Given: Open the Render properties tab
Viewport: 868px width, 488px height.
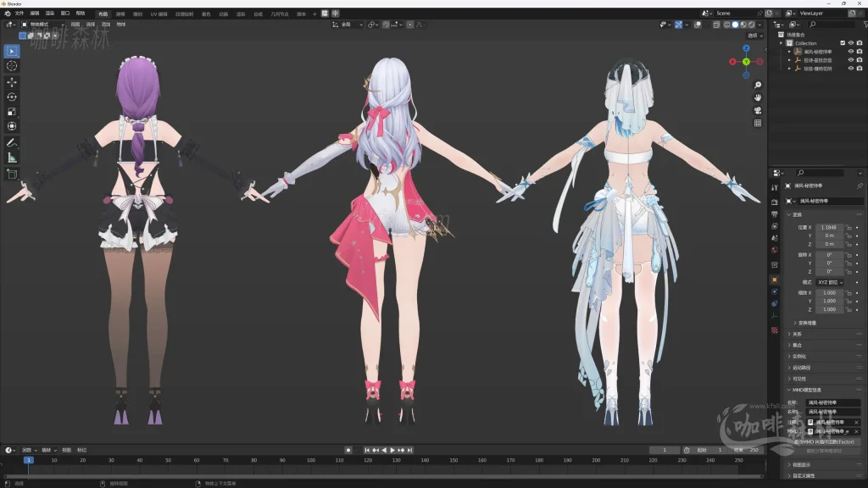Looking at the screenshot, I should click(x=775, y=202).
